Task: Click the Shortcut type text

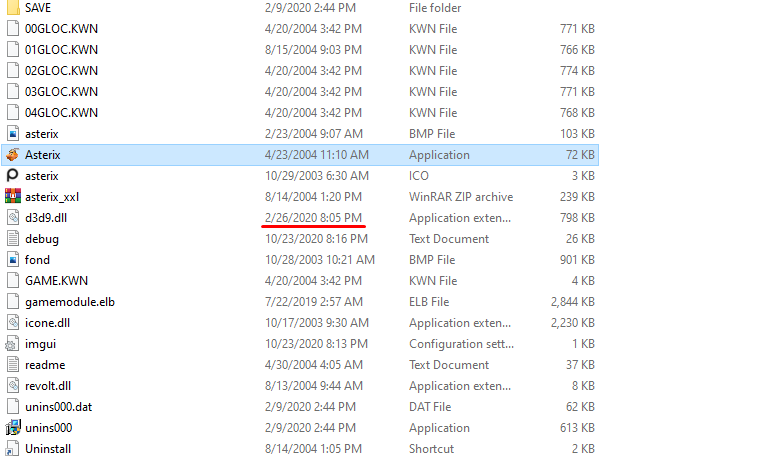Action: pyautogui.click(x=432, y=449)
